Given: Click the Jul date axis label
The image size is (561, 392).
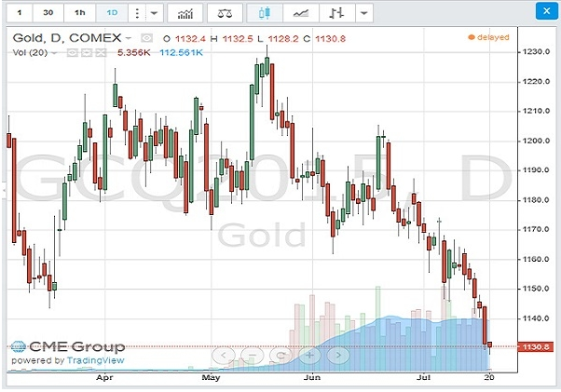Looking at the screenshot, I should coord(424,377).
